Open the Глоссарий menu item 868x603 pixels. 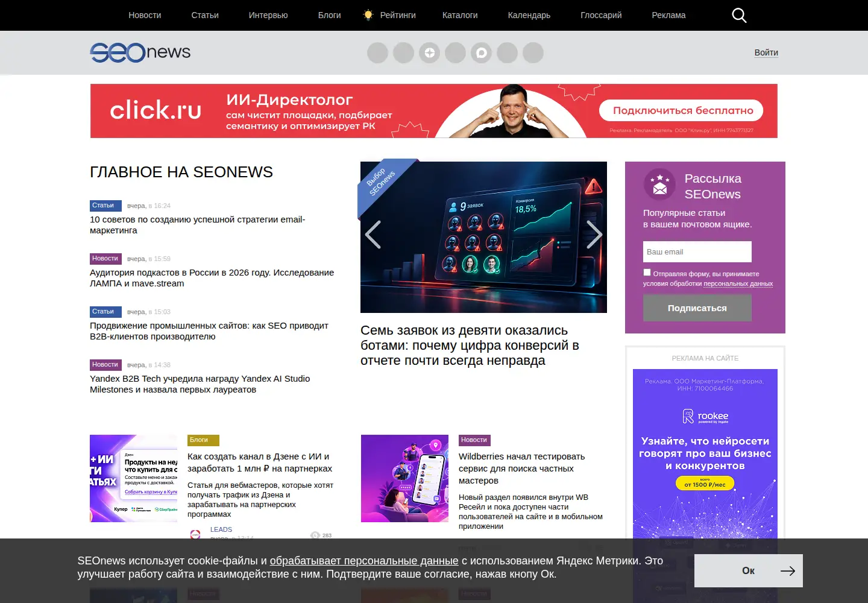pos(601,15)
